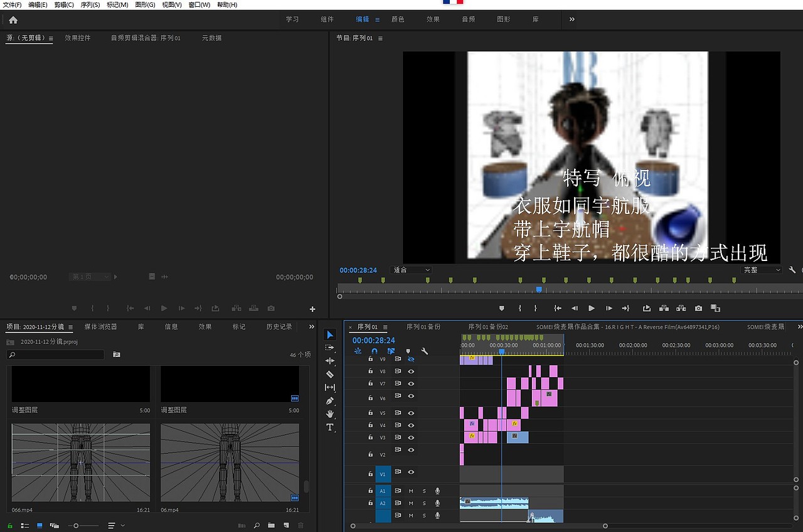
Task: Open the 序列 01 timeline panel menu
Action: [385, 327]
